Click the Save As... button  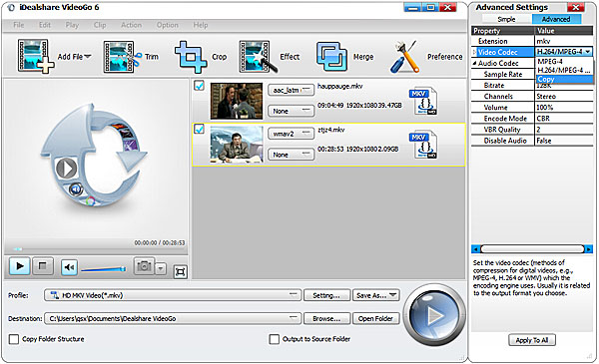coord(376,296)
